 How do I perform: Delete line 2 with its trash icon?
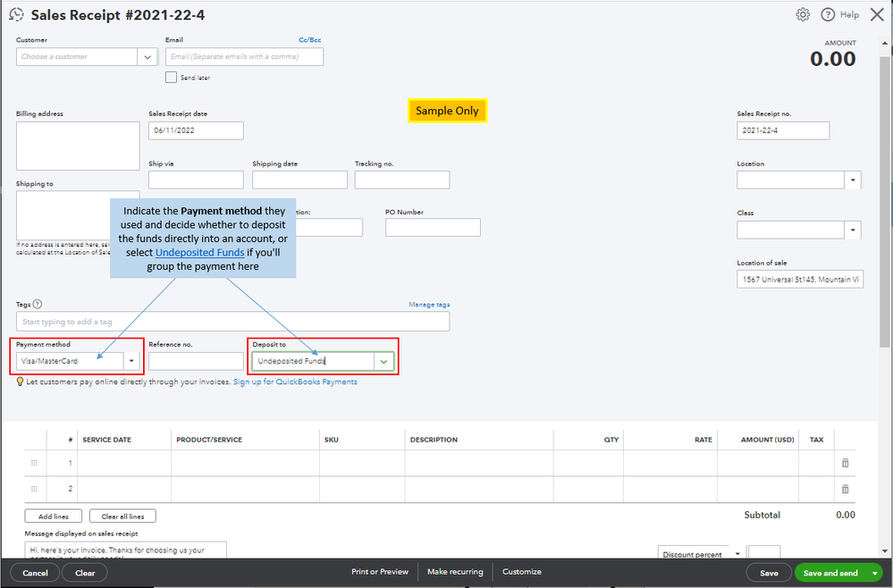click(x=845, y=489)
